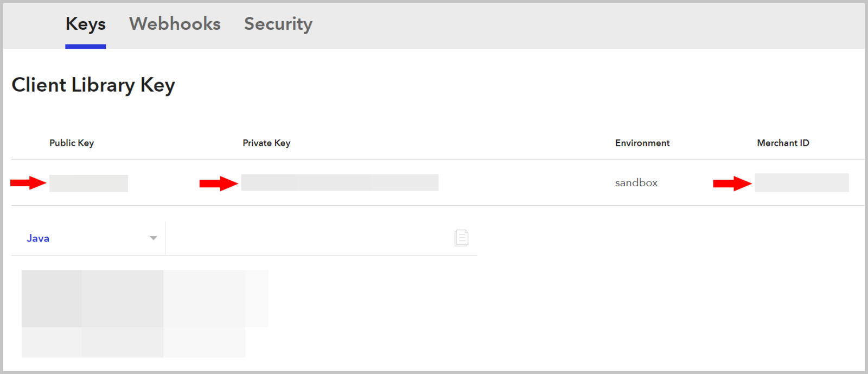Click the sandbox environment value
The width and height of the screenshot is (868, 374).
(636, 183)
